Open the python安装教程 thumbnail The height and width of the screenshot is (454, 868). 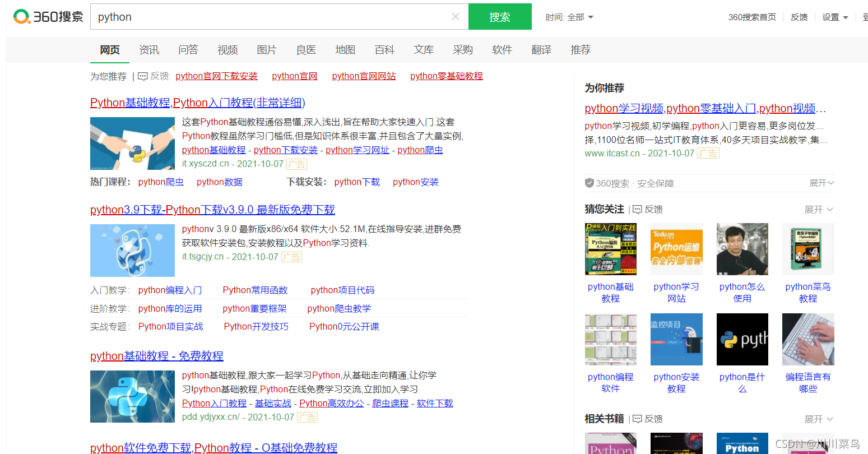coord(676,339)
